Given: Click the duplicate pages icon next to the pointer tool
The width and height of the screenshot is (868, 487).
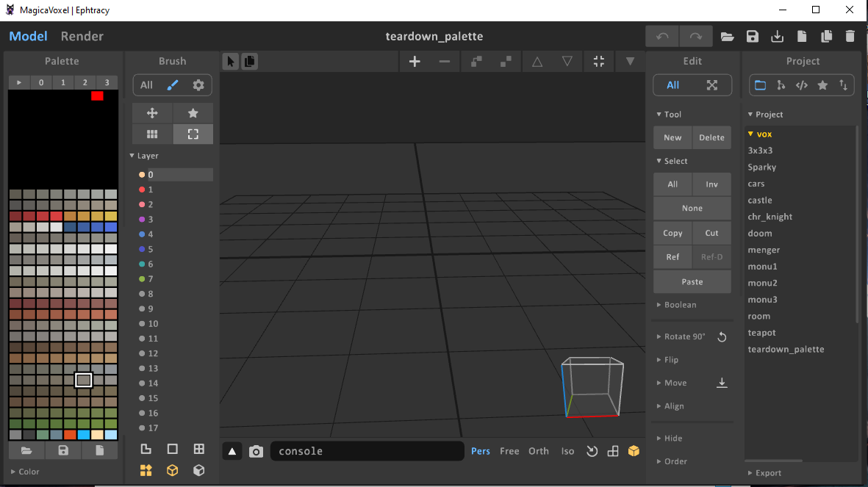Looking at the screenshot, I should point(250,62).
